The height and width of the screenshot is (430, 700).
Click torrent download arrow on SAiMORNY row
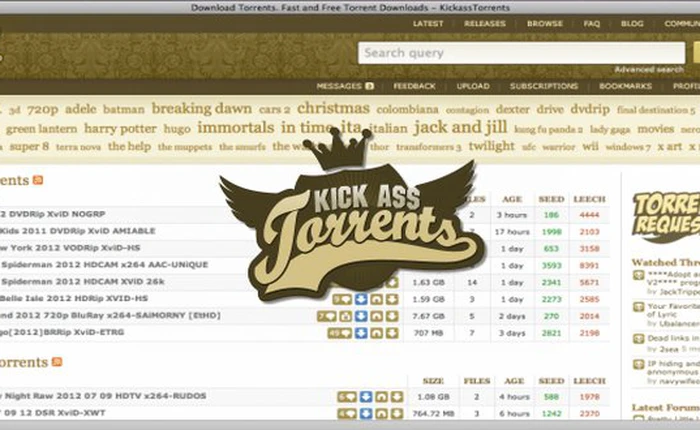(x=392, y=316)
